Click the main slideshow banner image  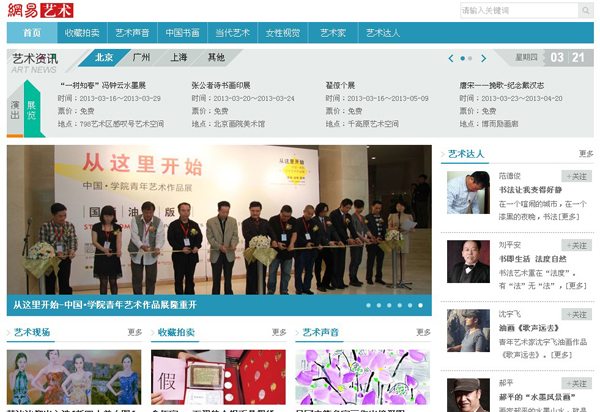[x=219, y=220]
